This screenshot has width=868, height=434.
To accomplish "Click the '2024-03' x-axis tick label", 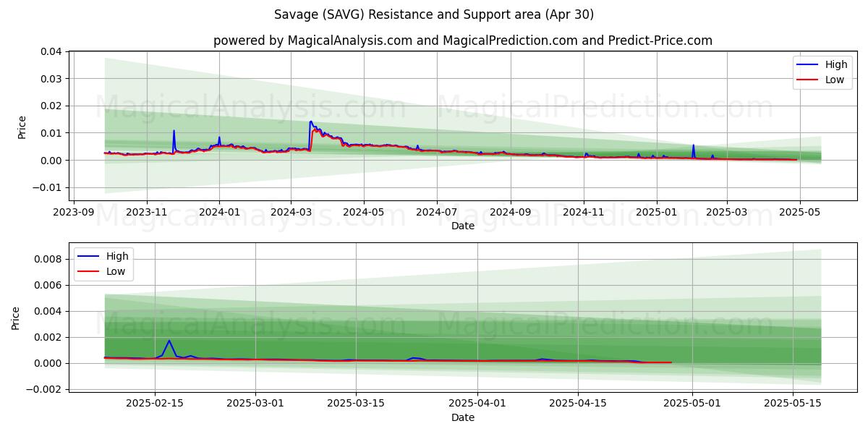I will click(292, 213).
